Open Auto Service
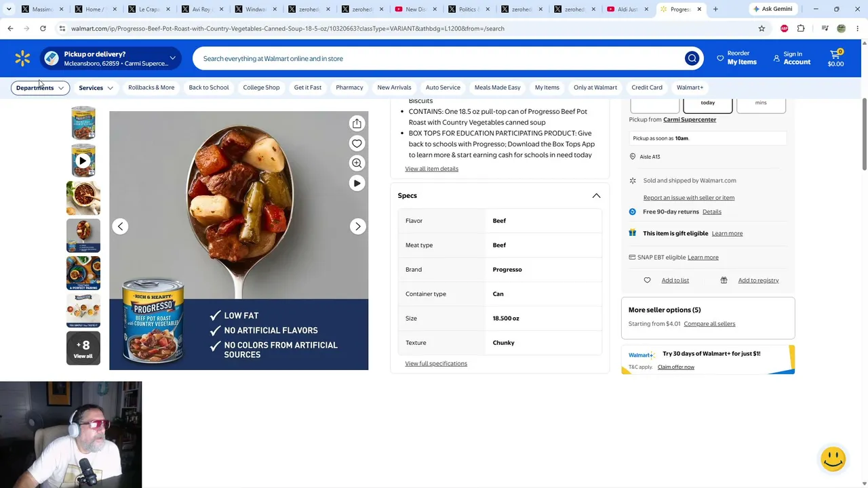Image resolution: width=868 pixels, height=488 pixels. [443, 87]
